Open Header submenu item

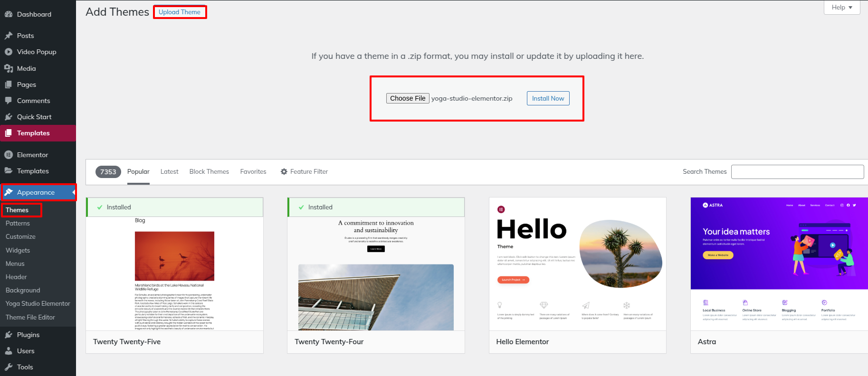pos(16,277)
